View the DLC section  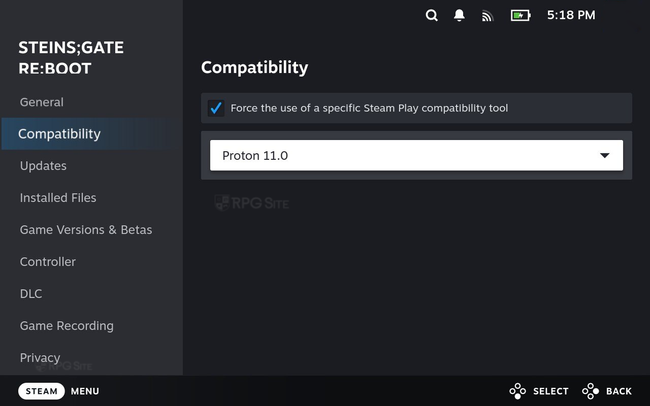pos(31,294)
